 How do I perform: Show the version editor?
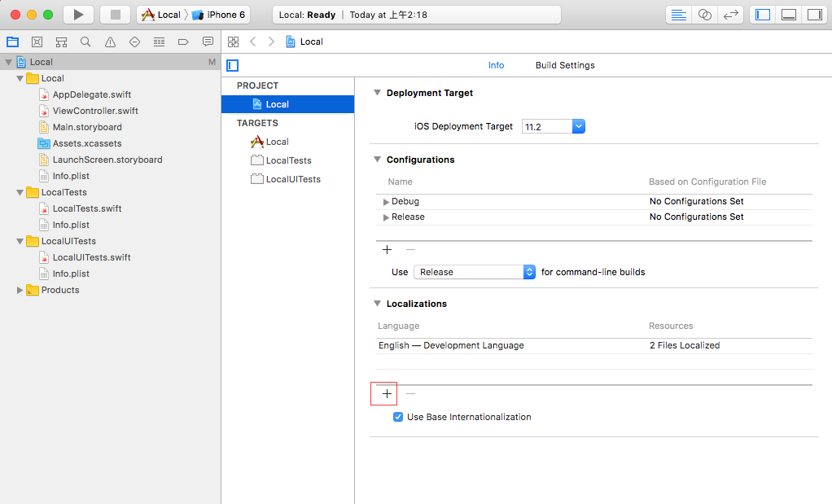point(731,15)
